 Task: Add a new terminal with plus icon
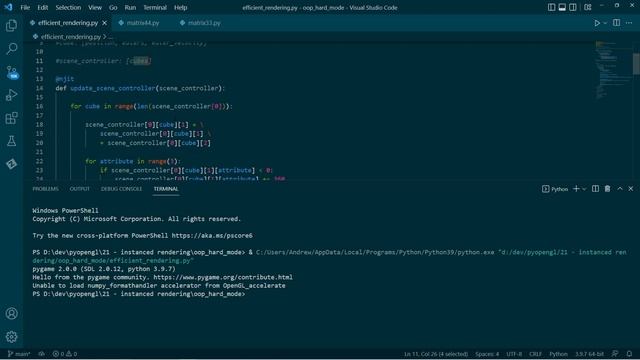(576, 189)
